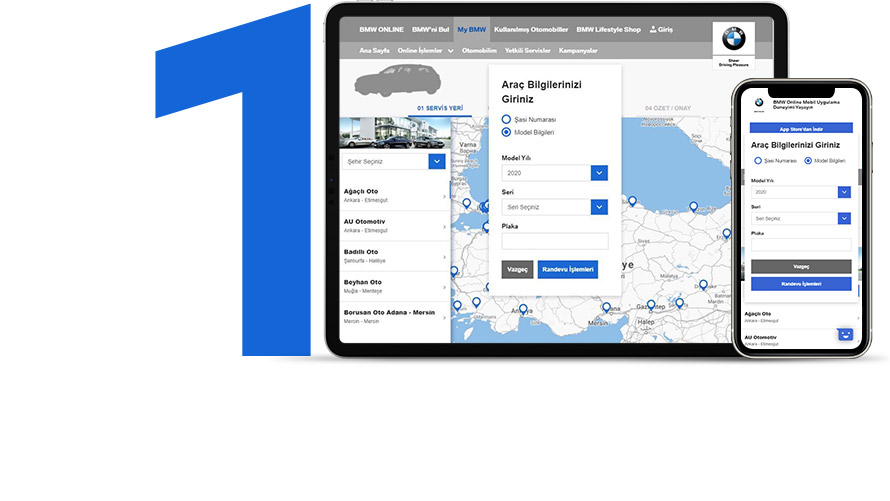
Task: Tap App Store'dan İndir button on the phone
Action: click(x=801, y=129)
